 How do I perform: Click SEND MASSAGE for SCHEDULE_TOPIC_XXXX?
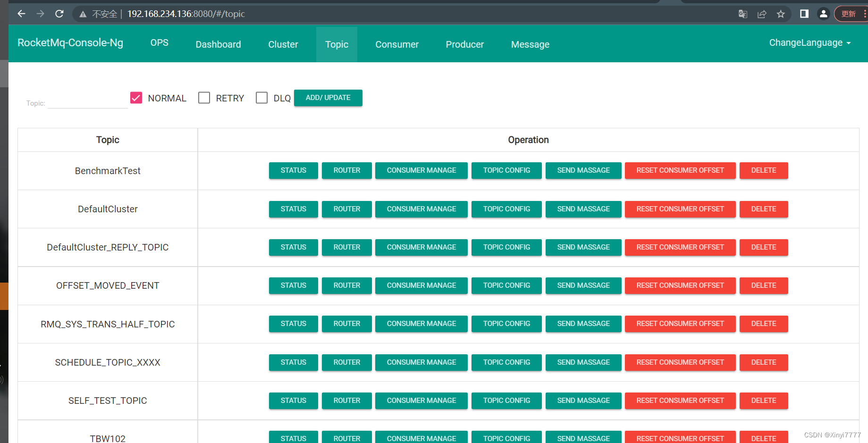[583, 362]
